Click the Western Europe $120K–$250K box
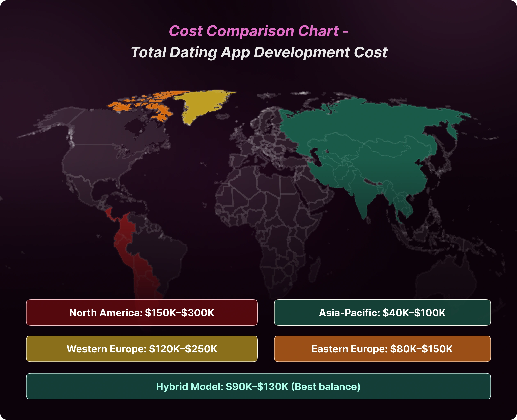 tap(142, 349)
